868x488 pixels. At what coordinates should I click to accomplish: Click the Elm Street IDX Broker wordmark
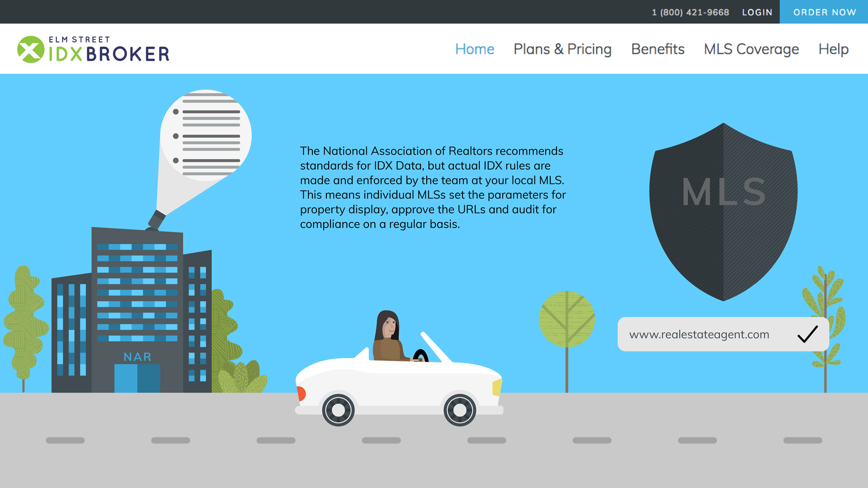(x=108, y=49)
